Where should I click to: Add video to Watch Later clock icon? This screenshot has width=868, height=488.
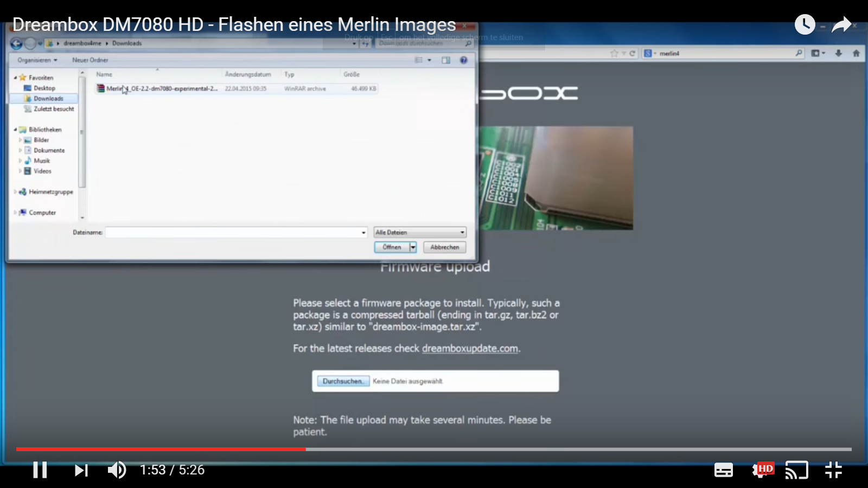(805, 24)
